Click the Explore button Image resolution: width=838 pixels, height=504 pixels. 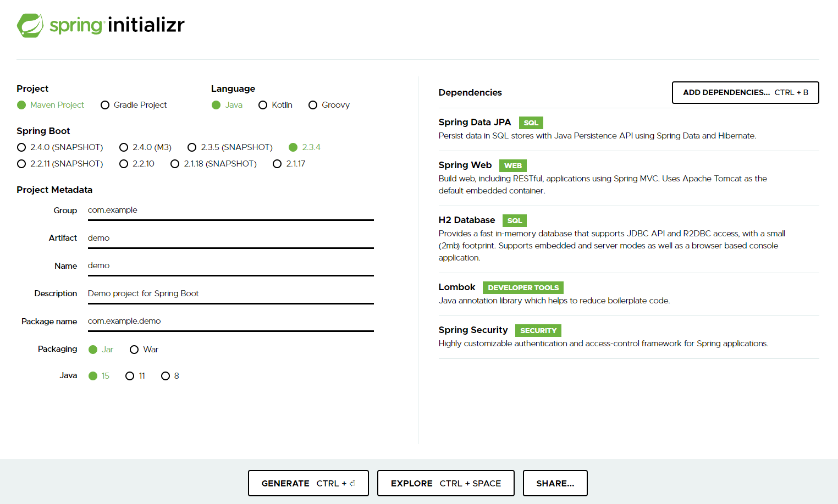(x=446, y=483)
